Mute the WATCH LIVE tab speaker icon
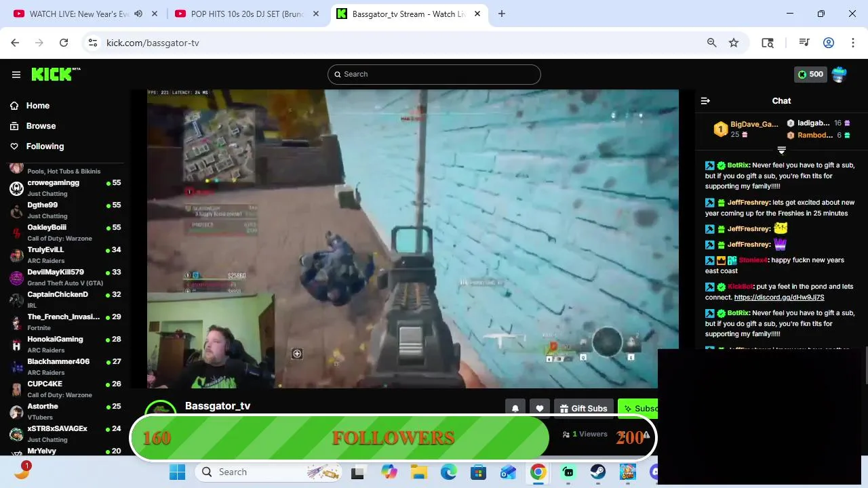 (x=139, y=14)
